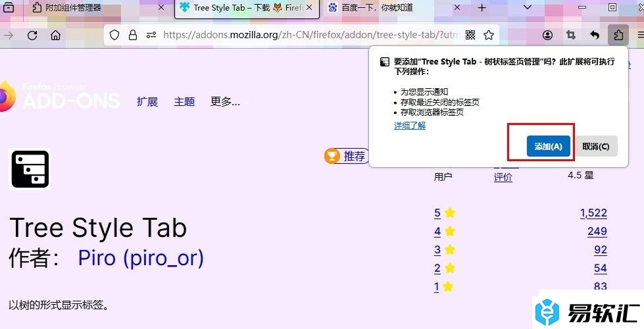The width and height of the screenshot is (644, 329).
Task: Open the 主题 navigation item
Action: tap(184, 102)
